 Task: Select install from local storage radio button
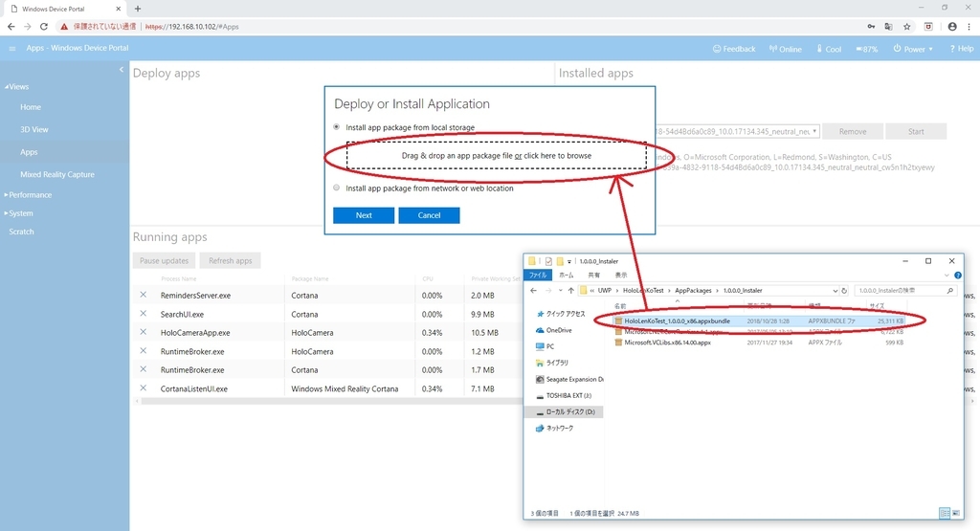336,127
